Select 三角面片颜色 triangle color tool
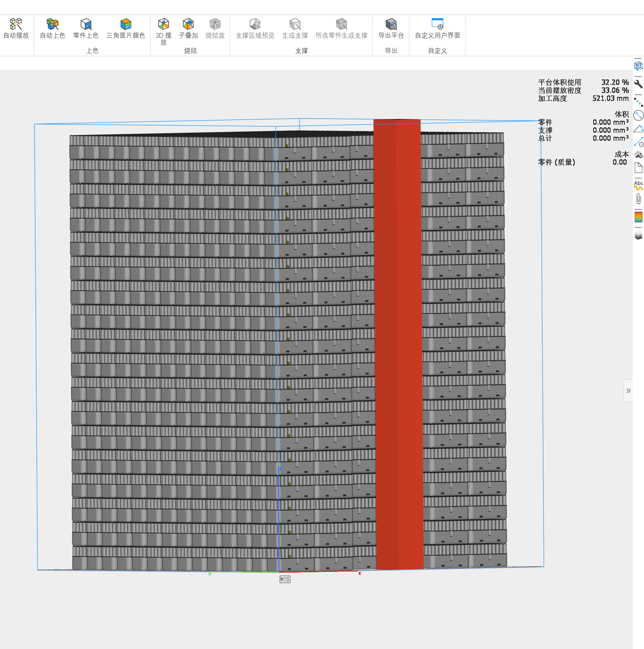This screenshot has width=644, height=649. (126, 28)
